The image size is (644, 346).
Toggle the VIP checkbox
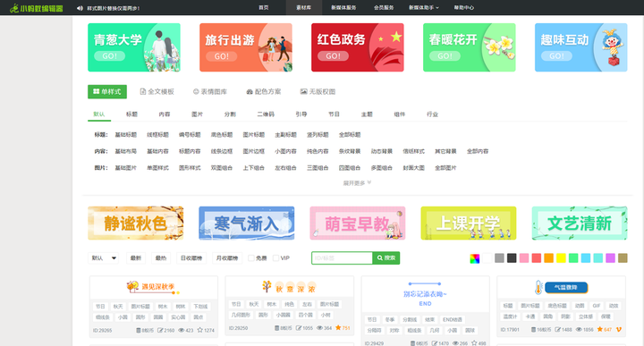tap(275, 258)
